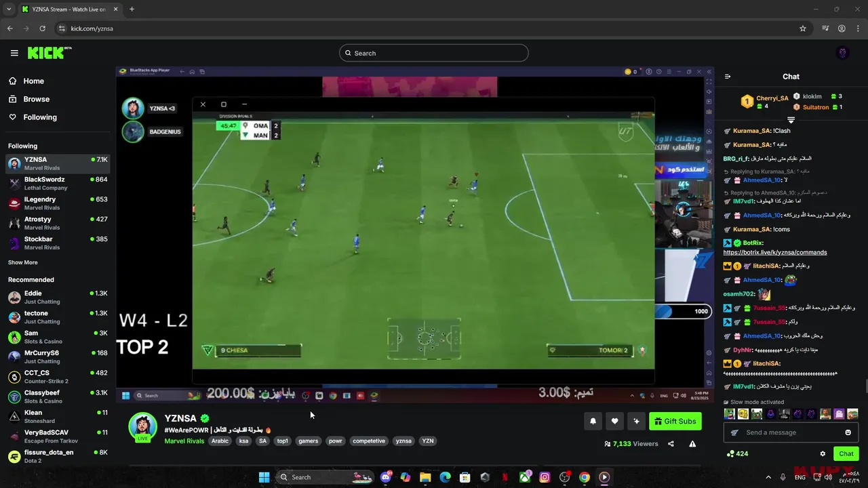868x488 pixels.
Task: Click Sultatron gifter name
Action: (x=816, y=107)
